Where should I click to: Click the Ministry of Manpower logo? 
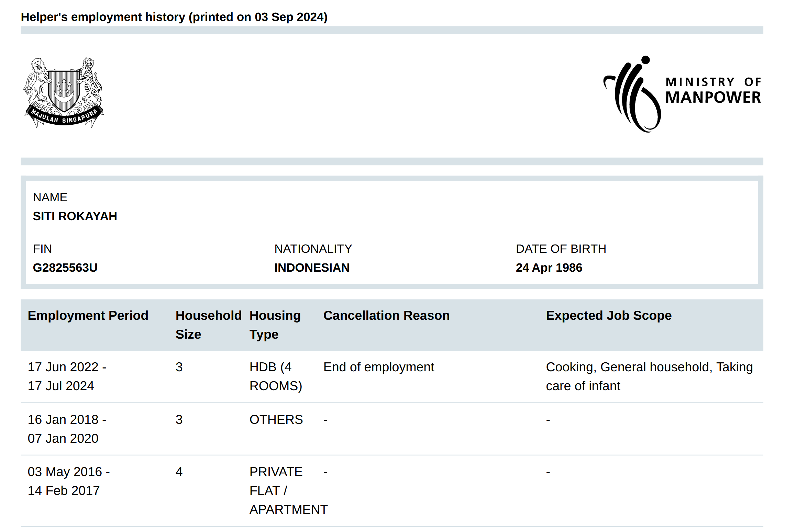[x=682, y=94]
